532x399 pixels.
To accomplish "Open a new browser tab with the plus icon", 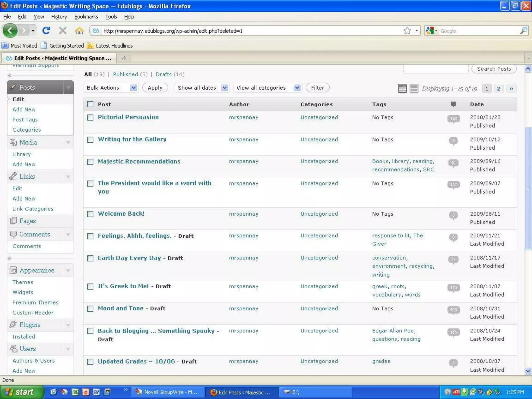I will (124, 58).
